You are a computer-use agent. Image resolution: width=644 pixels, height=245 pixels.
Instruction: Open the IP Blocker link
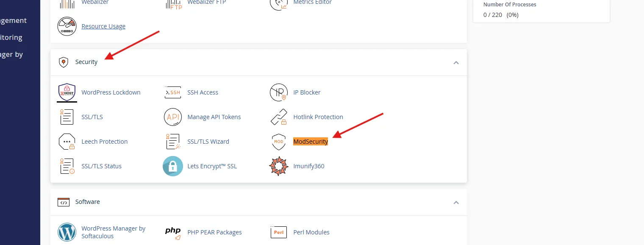307,92
